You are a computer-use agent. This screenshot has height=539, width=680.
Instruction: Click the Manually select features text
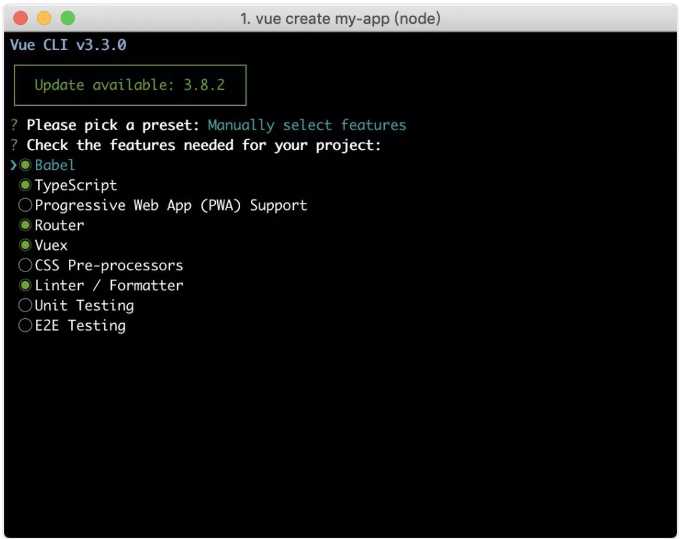[x=306, y=125]
